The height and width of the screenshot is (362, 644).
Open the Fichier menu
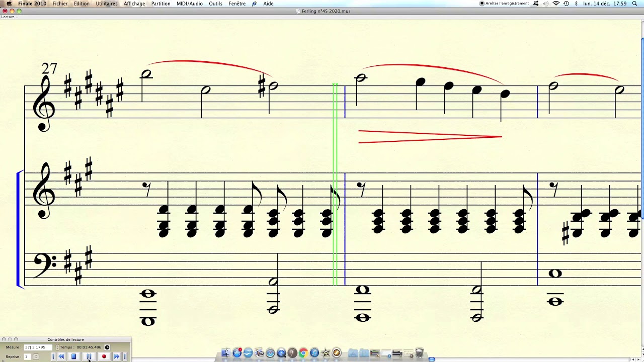coord(60,4)
